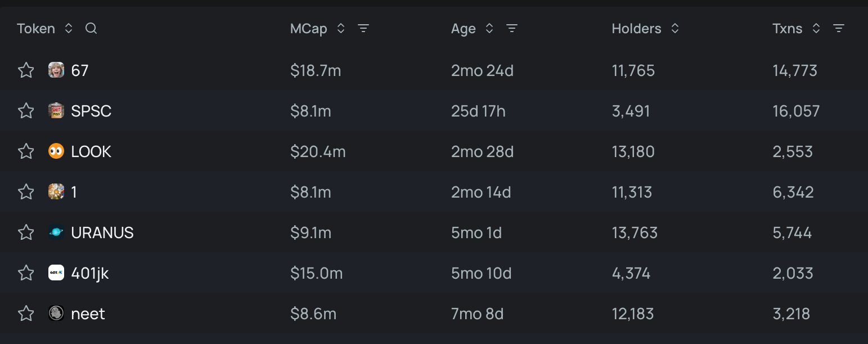This screenshot has height=344, width=868.
Task: Sort by Token using sort arrows
Action: 69,29
